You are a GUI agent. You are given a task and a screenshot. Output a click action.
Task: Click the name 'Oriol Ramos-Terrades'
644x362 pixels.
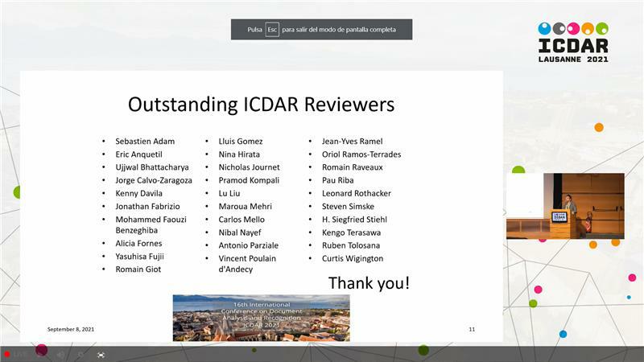point(361,154)
